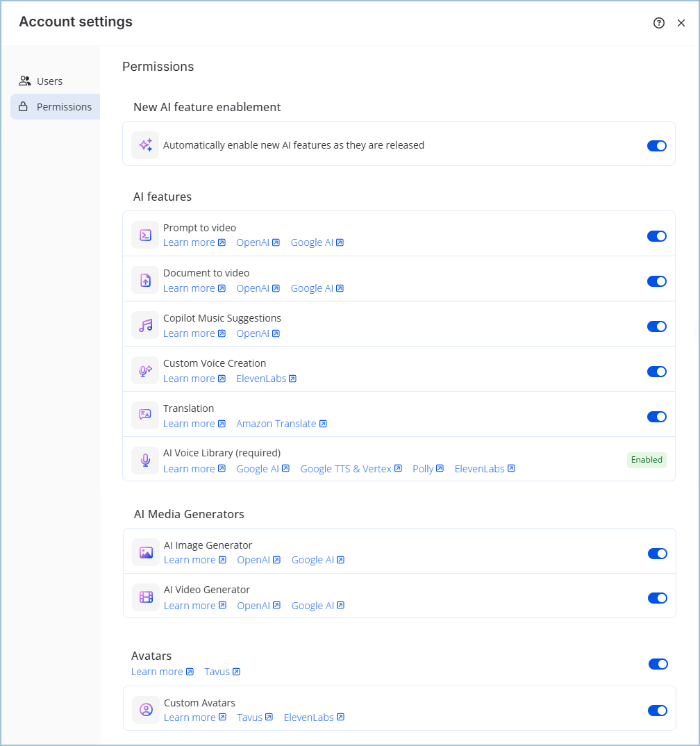The width and height of the screenshot is (700, 746).
Task: Click the Custom Voice Creation microphone icon
Action: point(145,370)
